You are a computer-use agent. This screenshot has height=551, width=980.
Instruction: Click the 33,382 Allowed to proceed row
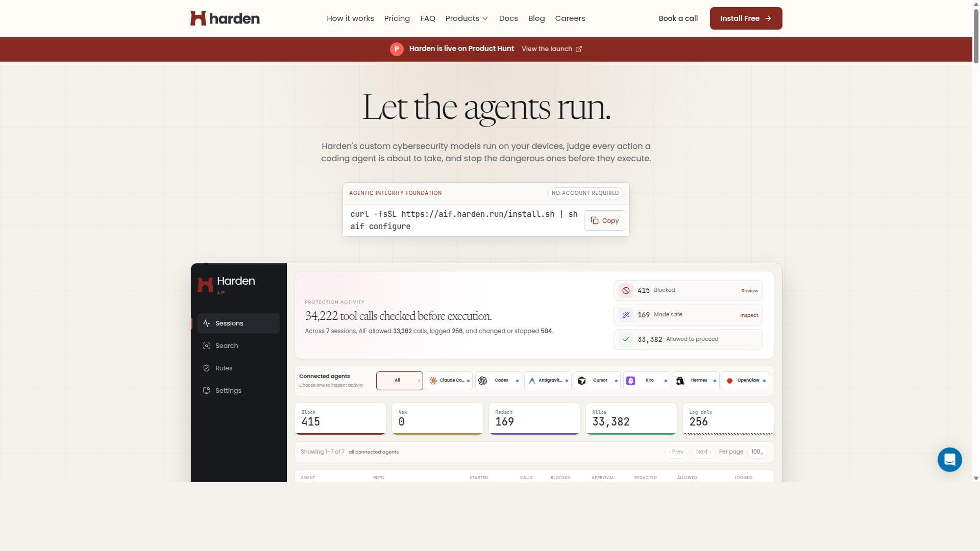coord(688,339)
